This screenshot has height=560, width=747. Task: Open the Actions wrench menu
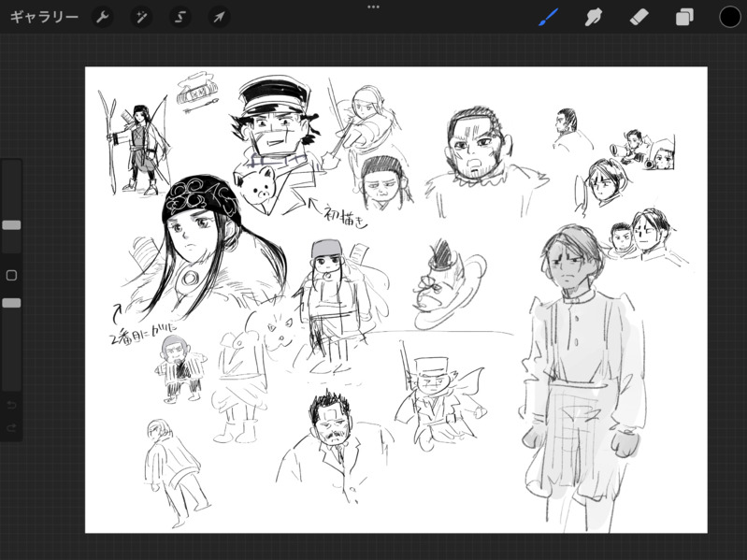point(103,18)
